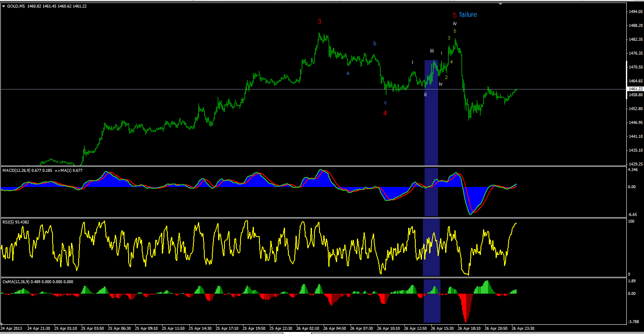Click the '26 Apr 15:30' time axis label
This screenshot has height=334, width=644.
coord(443,328)
